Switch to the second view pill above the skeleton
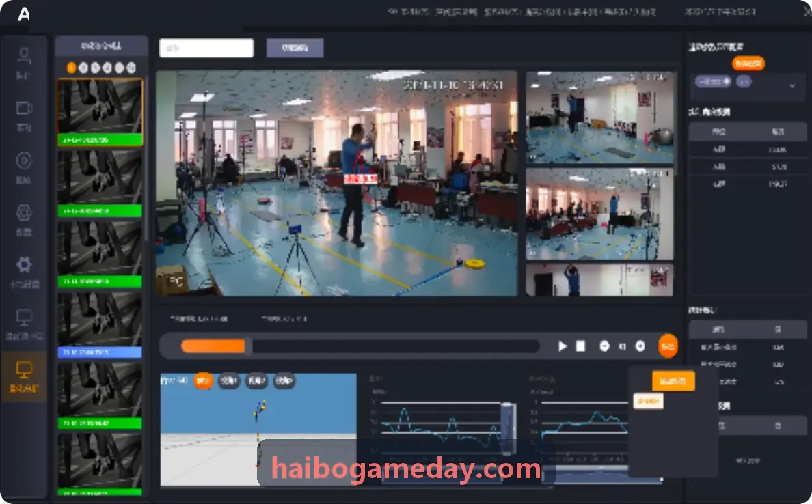This screenshot has height=504, width=812. [229, 381]
